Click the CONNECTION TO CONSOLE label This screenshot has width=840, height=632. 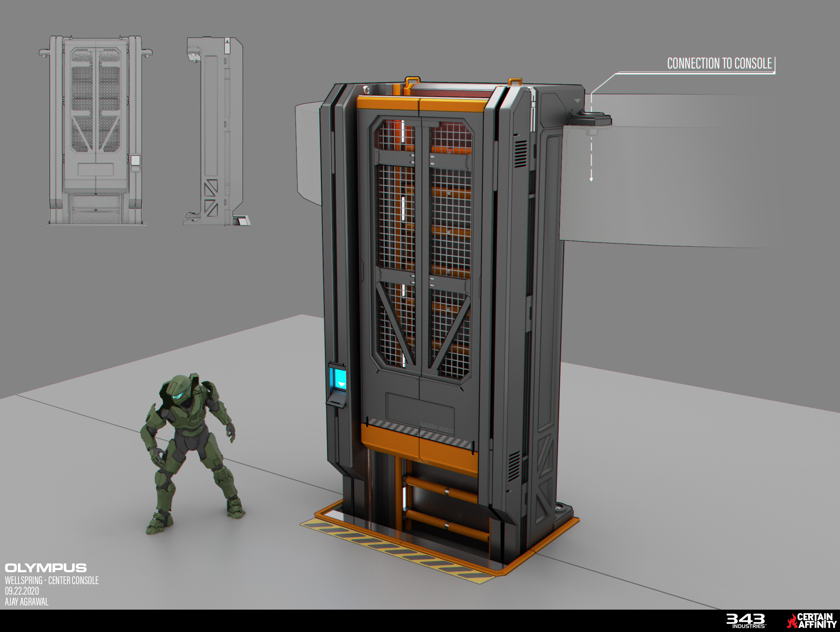pyautogui.click(x=719, y=64)
